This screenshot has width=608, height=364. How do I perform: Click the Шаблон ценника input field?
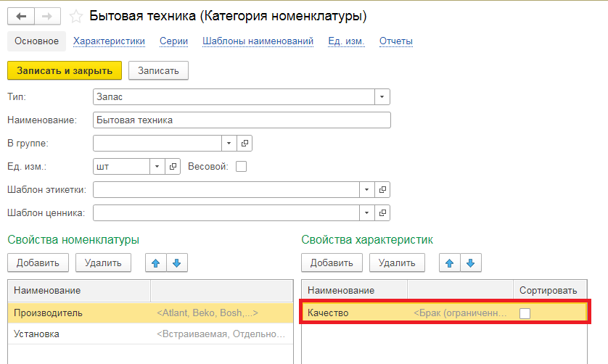coord(226,213)
